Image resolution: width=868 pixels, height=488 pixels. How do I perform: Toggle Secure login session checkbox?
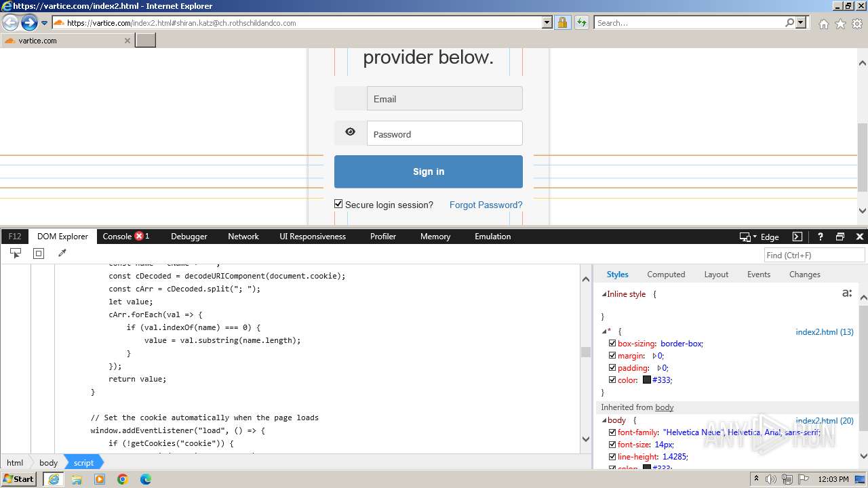click(338, 204)
